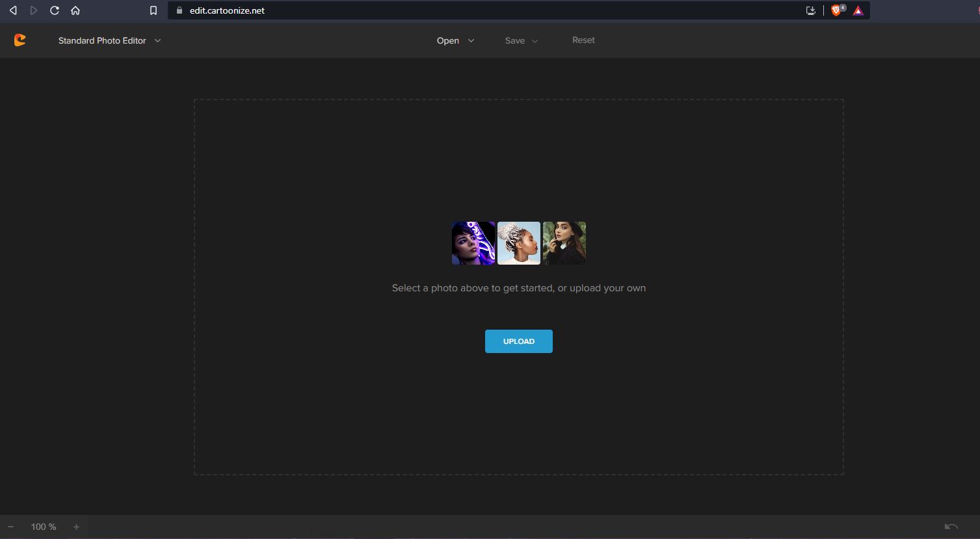Open the Brave Rewards triangle icon

pos(858,10)
